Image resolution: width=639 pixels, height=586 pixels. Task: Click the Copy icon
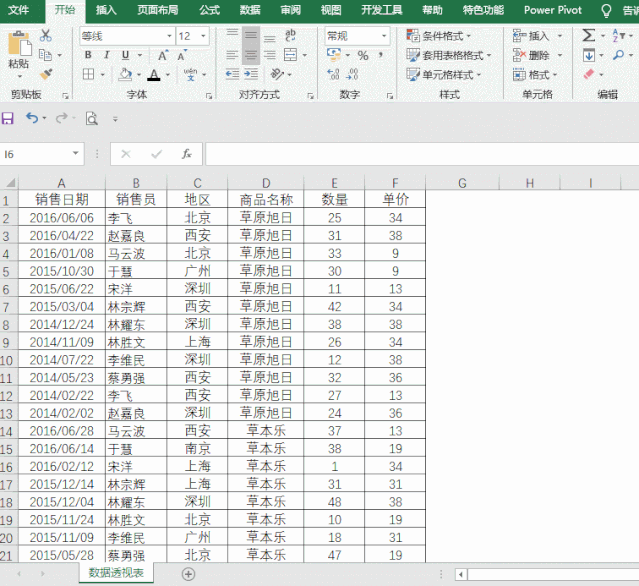tap(45, 55)
